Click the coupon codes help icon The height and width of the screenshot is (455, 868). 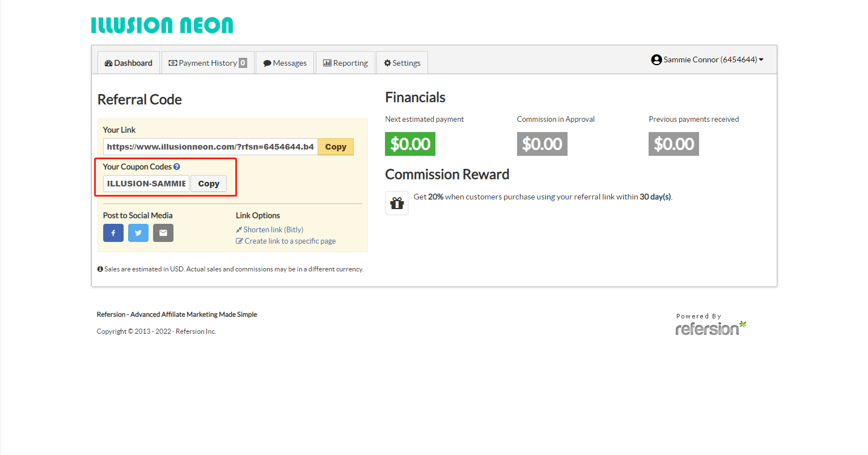177,167
